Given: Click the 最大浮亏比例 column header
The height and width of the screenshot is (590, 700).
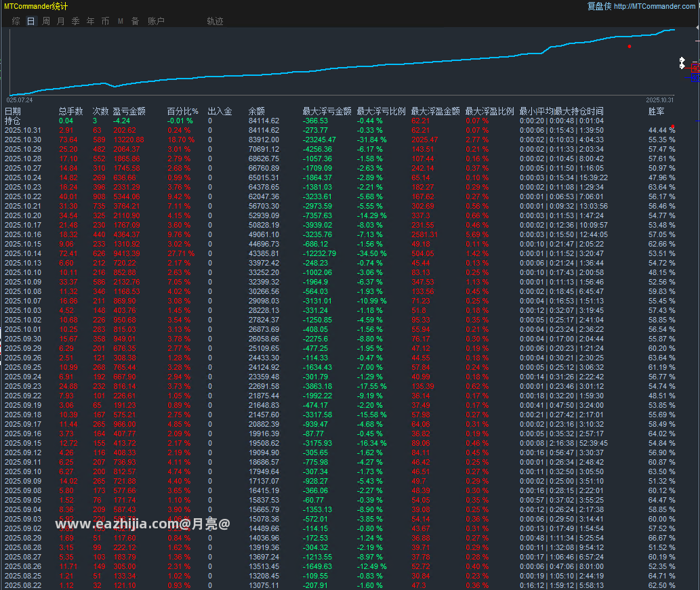Looking at the screenshot, I should click(x=382, y=111).
